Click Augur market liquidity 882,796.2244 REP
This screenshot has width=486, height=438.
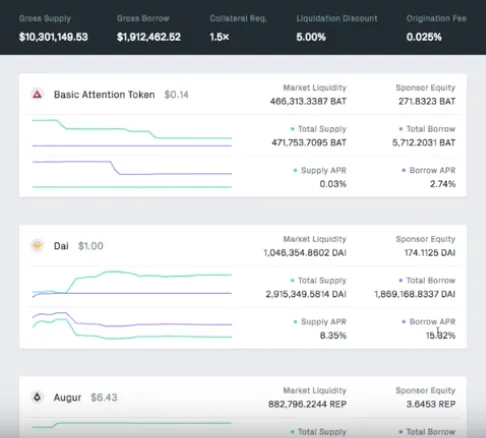pos(307,404)
